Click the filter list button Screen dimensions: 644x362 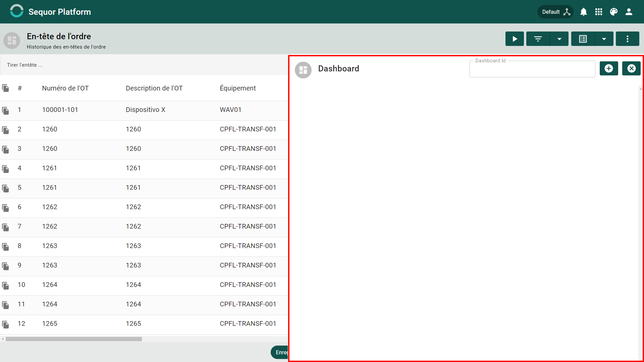pyautogui.click(x=538, y=39)
